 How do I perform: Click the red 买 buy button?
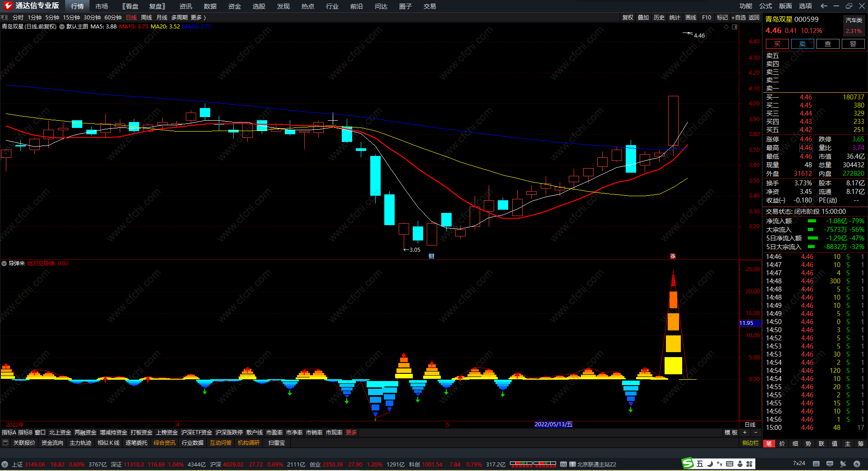point(777,44)
